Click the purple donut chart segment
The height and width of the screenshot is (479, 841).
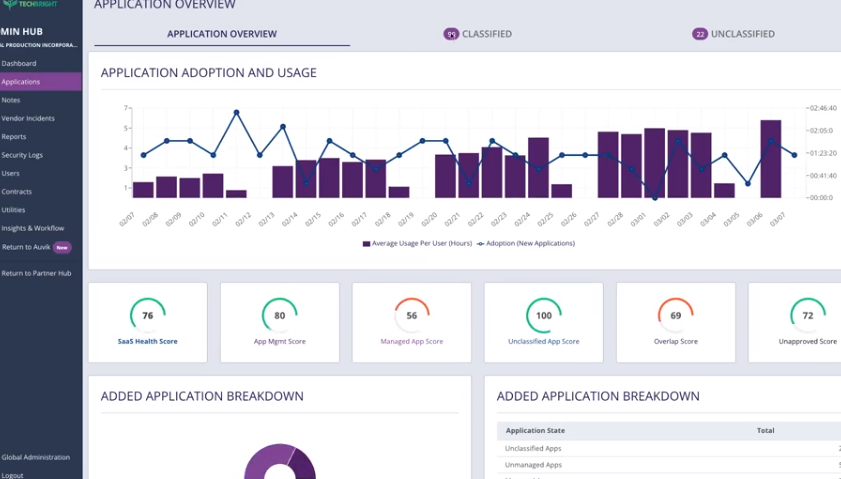pos(265,461)
